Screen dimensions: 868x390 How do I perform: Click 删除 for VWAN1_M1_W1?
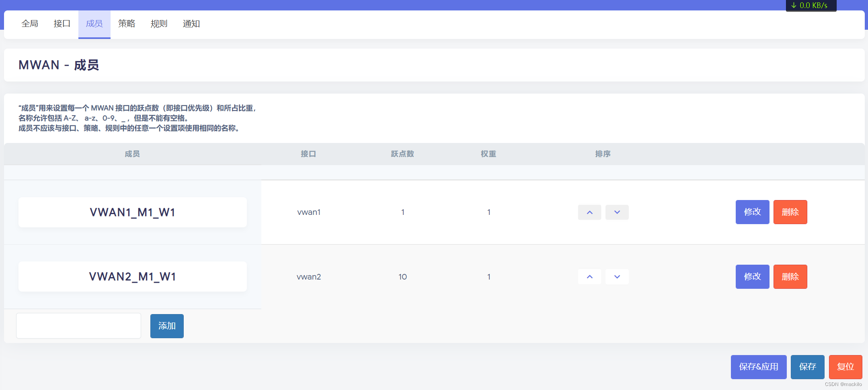(x=790, y=212)
